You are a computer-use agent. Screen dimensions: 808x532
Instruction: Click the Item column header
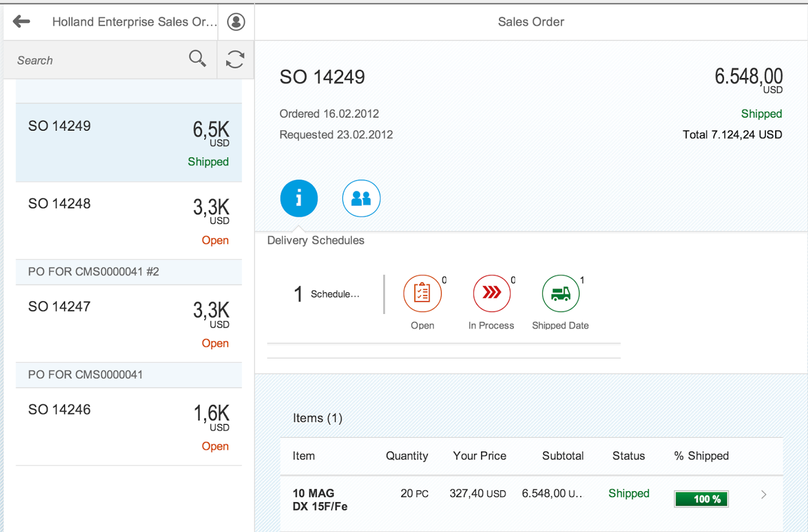coord(304,456)
